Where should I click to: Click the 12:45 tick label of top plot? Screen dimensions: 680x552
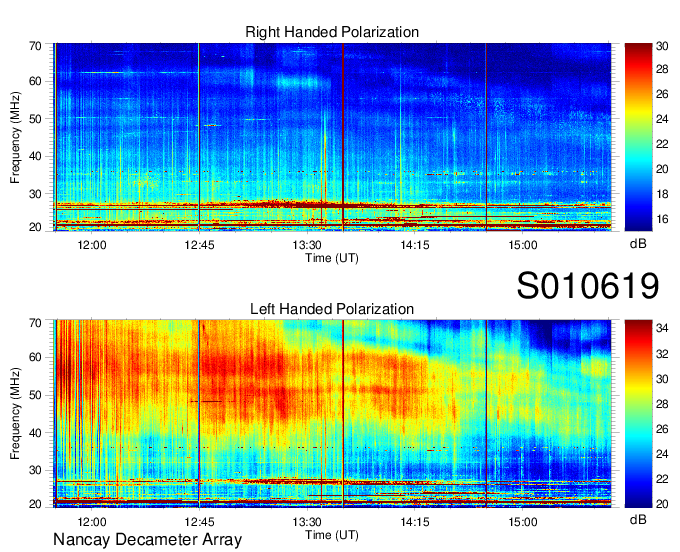pyautogui.click(x=199, y=245)
